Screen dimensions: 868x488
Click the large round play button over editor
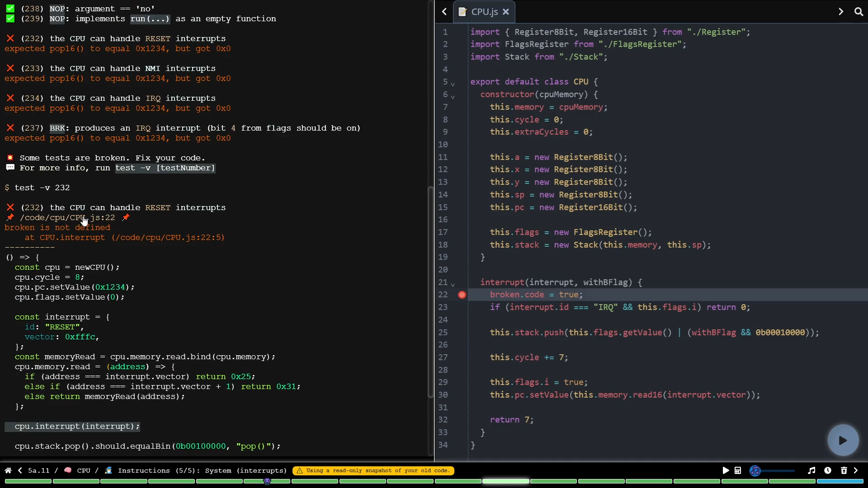pos(843,440)
